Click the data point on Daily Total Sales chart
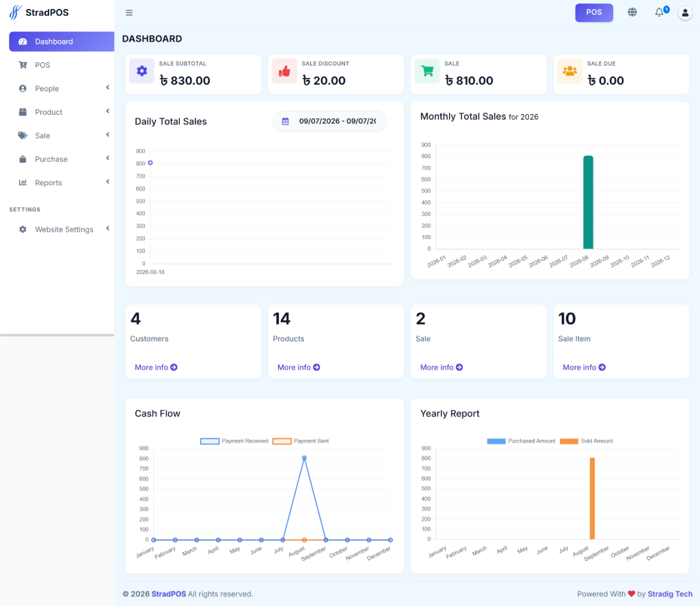 (x=150, y=163)
